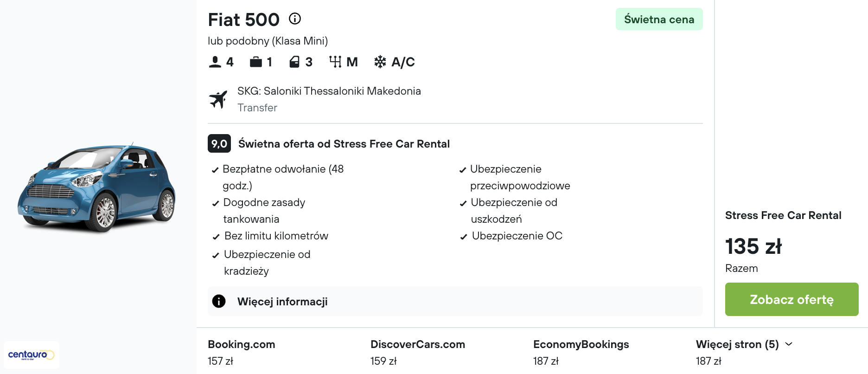Click the 9,0 rating badge
This screenshot has width=868, height=374.
click(218, 143)
